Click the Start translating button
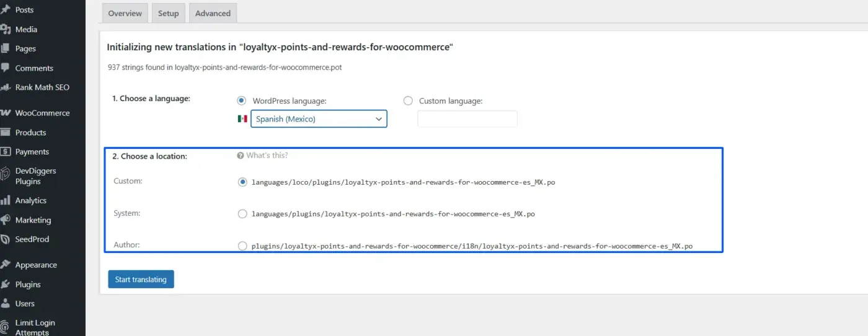This screenshot has width=868, height=336. pos(141,279)
